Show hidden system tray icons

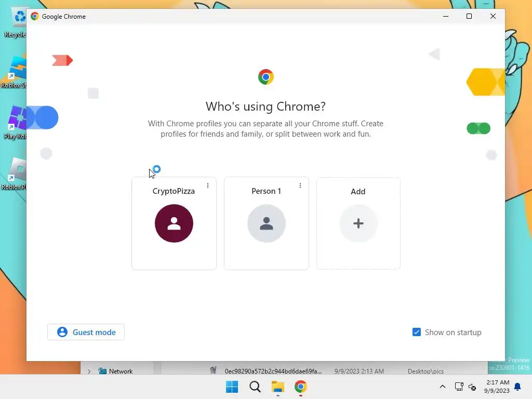point(443,387)
